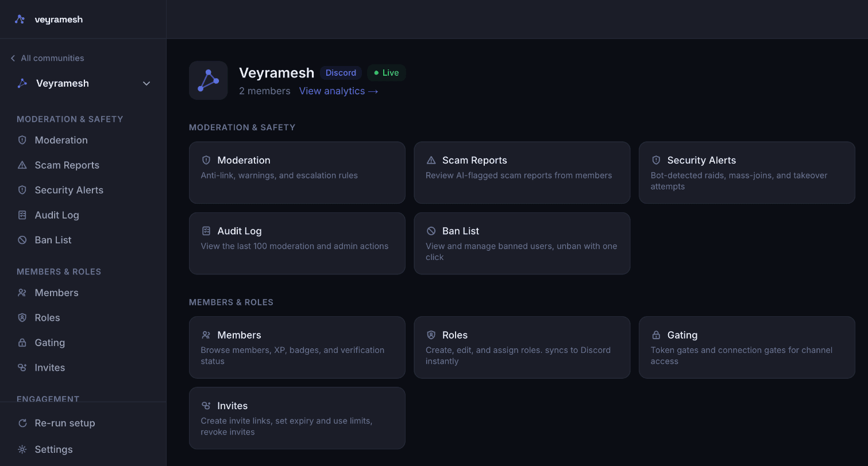Click 'Token gates and connection gates' description
The height and width of the screenshot is (466, 868).
point(742,355)
